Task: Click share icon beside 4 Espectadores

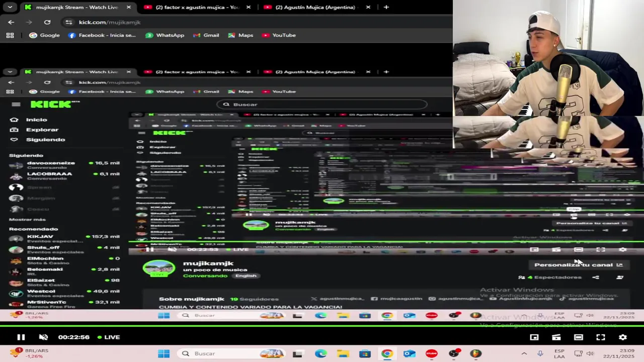Action: tap(596, 278)
